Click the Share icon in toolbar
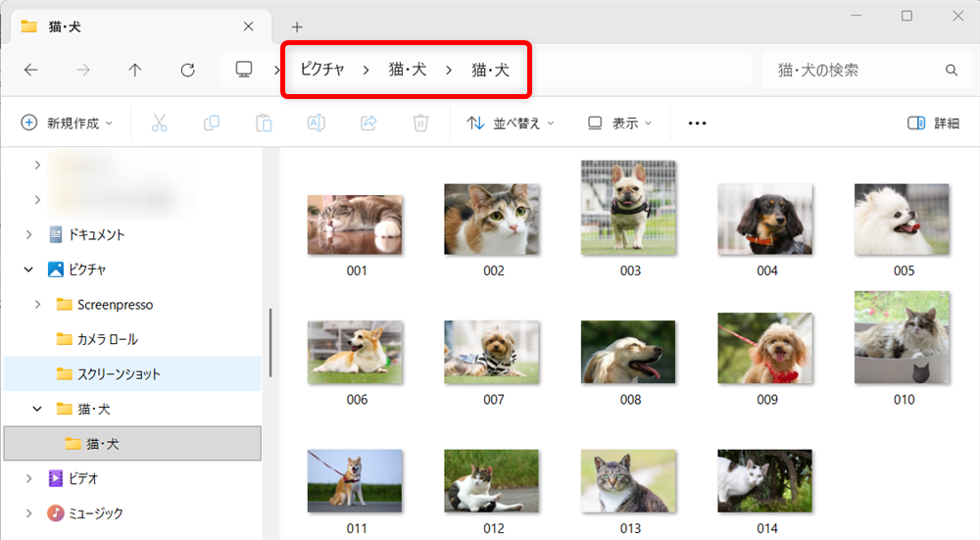 368,123
